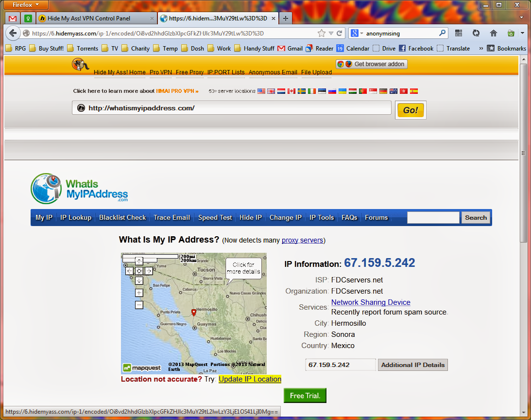Select the Speed Test menu item
531x420 pixels.
(215, 218)
